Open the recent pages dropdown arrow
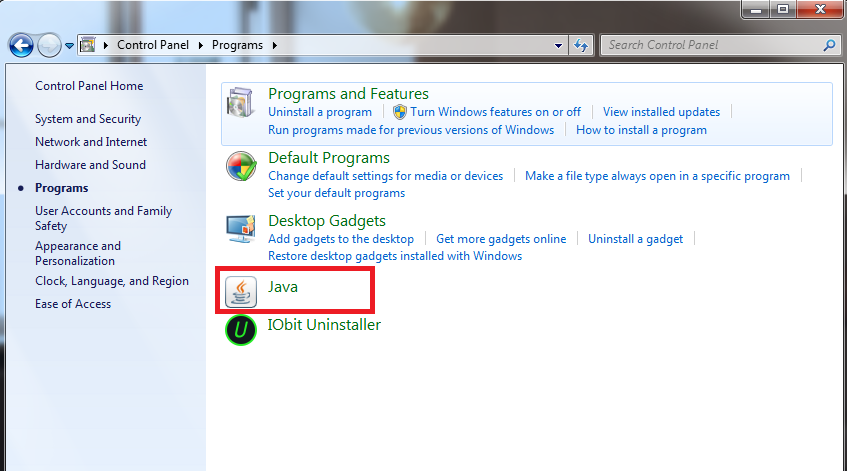847x471 pixels. (69, 46)
